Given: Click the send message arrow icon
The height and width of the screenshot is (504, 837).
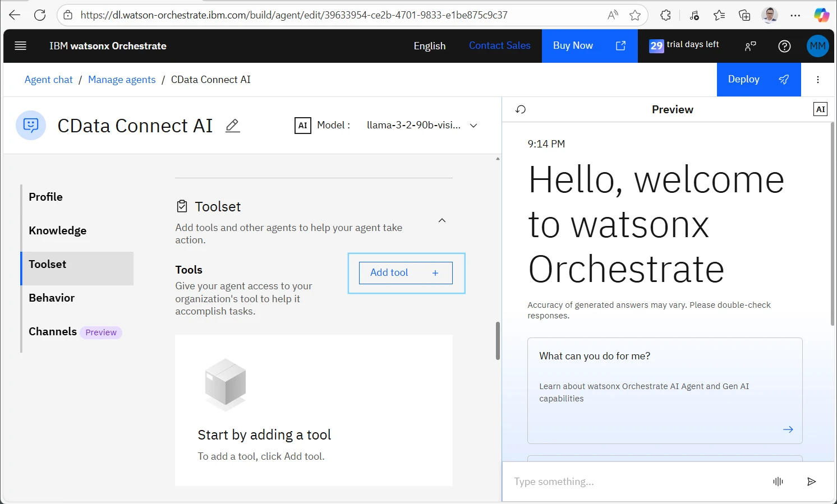Looking at the screenshot, I should [811, 482].
